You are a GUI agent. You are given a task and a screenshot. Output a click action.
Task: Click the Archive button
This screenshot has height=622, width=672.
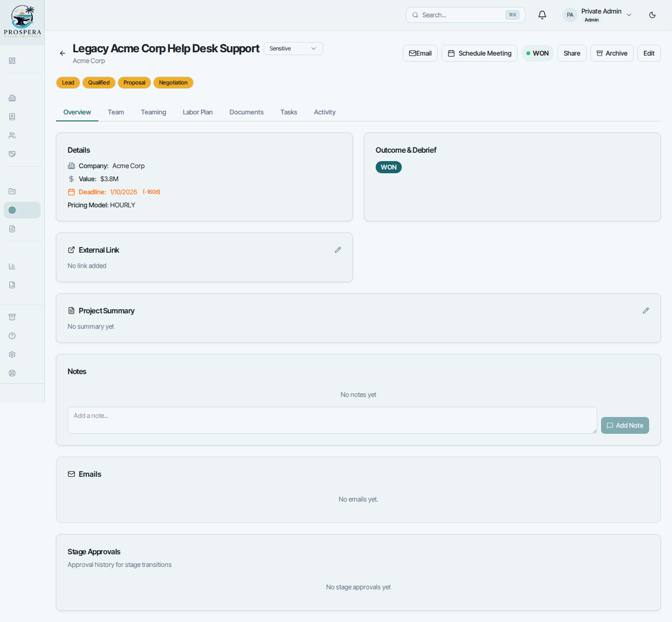(x=612, y=53)
